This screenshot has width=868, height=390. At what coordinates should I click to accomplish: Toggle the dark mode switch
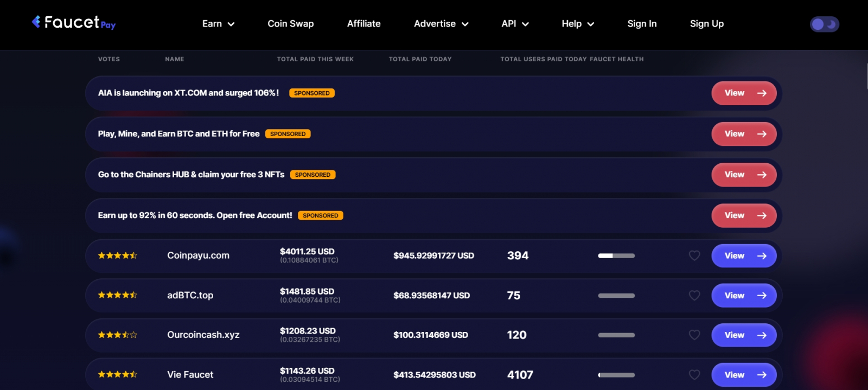pyautogui.click(x=824, y=24)
